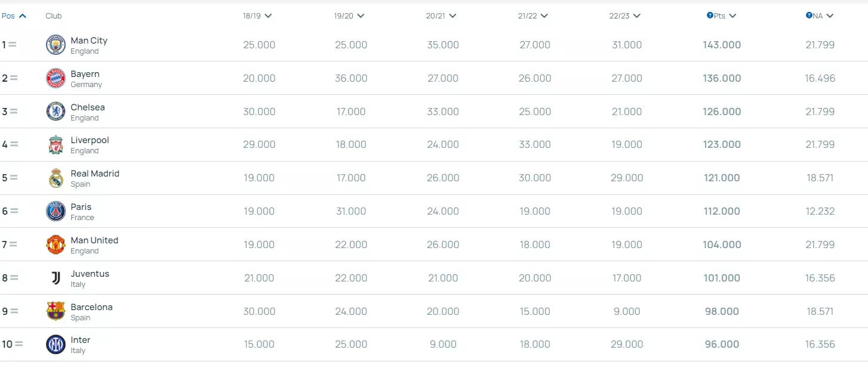Sort by 22/23 season column
The width and height of the screenshot is (868, 365).
pos(625,16)
